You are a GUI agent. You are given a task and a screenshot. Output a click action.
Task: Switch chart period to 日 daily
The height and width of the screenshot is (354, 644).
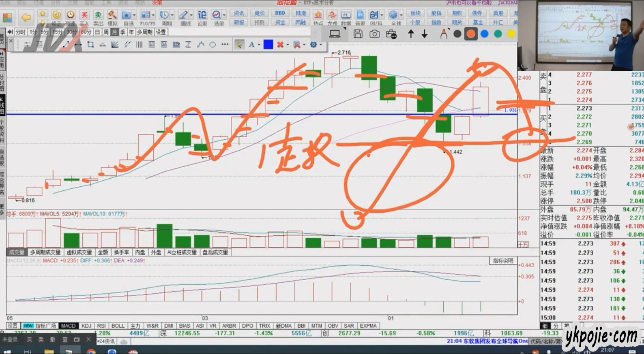[97, 32]
